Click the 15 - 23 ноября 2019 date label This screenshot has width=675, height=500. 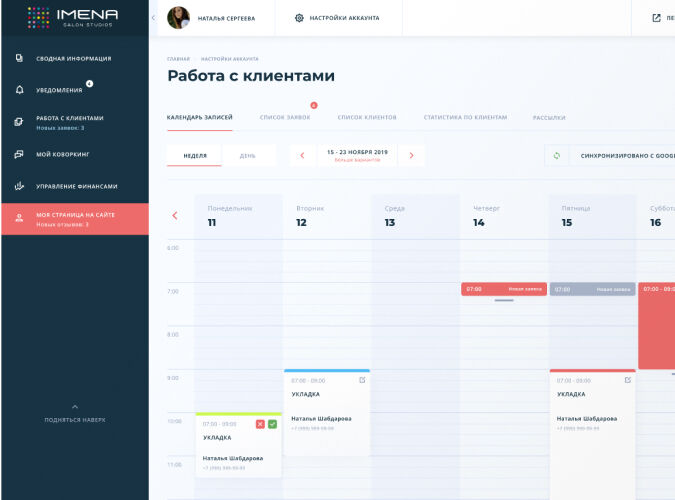point(357,152)
